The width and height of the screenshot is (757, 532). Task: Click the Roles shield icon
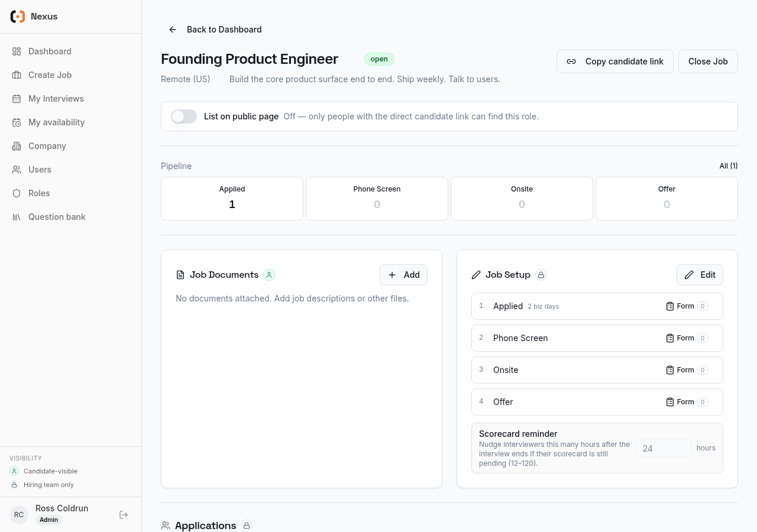tap(17, 193)
